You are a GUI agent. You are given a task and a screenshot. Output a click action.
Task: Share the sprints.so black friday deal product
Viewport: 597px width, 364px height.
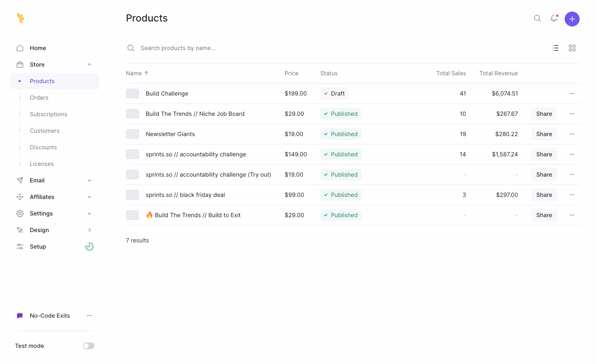coord(544,195)
